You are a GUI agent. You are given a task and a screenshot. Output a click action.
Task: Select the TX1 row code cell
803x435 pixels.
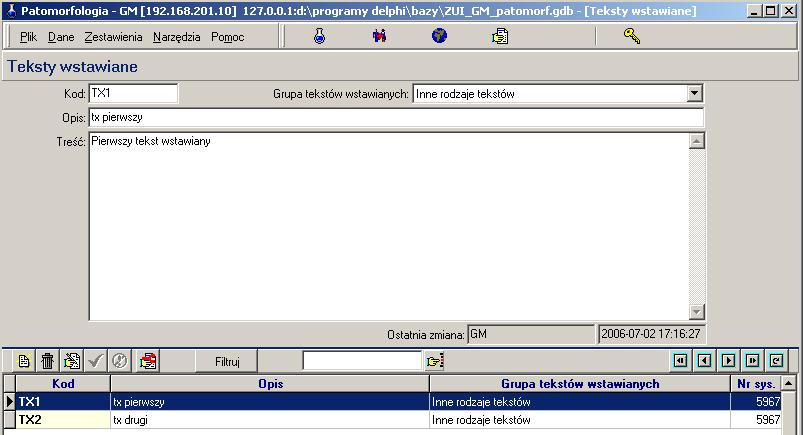63,402
